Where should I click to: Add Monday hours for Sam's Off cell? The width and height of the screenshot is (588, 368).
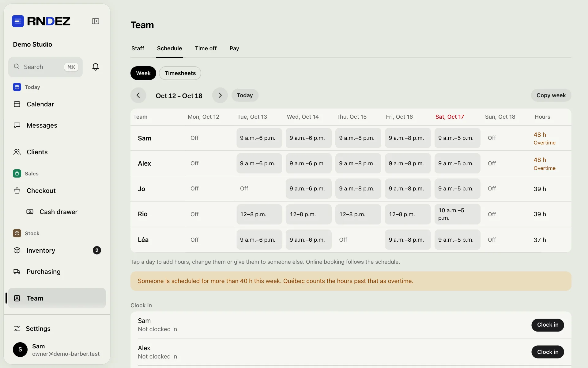(209, 138)
